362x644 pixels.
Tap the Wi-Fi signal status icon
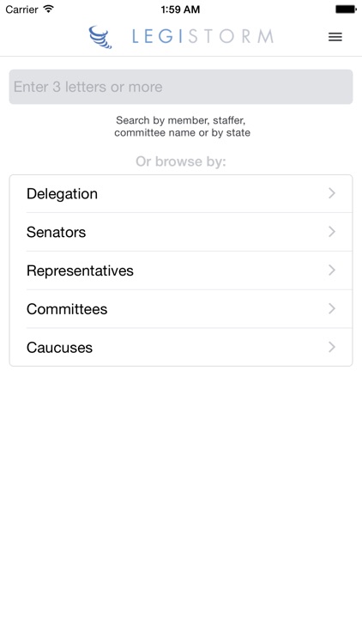(49, 9)
